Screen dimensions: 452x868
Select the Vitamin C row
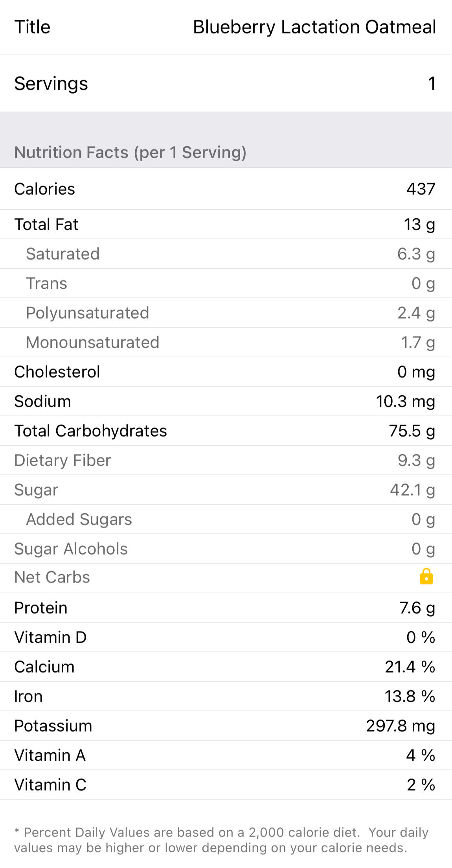coord(226,785)
